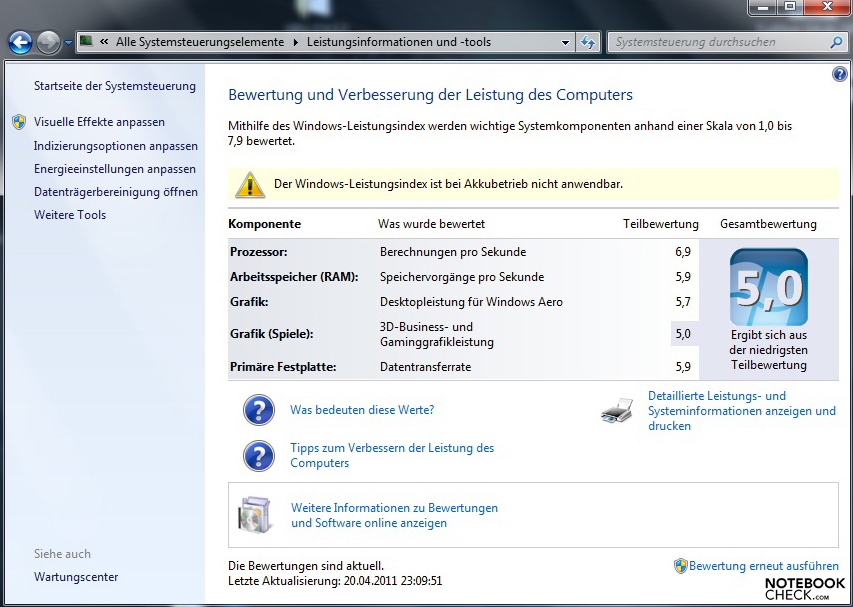Viewport: 853px width, 607px height.
Task: Select 'Leistungsinformationen und -tools' breadcrumb
Action: 399,42
